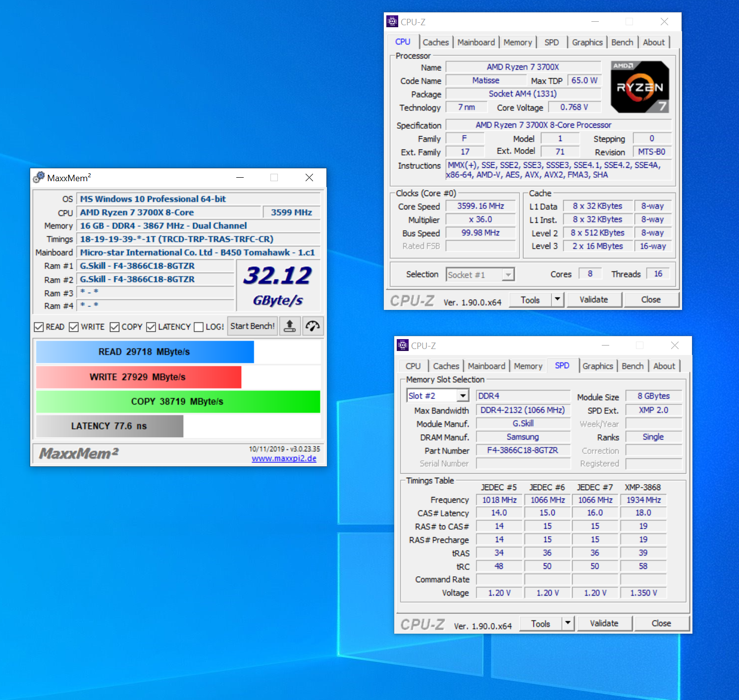The image size is (739, 700).
Task: Click the Max Bandwidth DDR4-2132 field
Action: pyautogui.click(x=523, y=410)
